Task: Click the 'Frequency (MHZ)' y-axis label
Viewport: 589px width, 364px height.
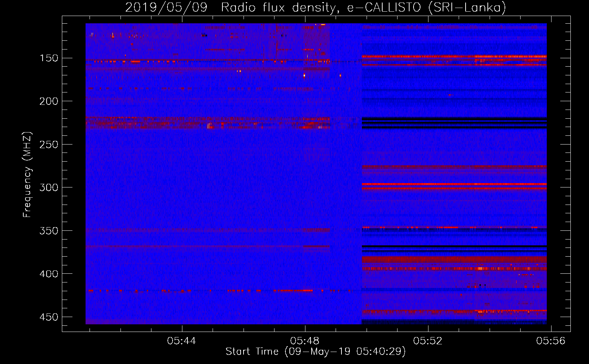Action: point(27,174)
